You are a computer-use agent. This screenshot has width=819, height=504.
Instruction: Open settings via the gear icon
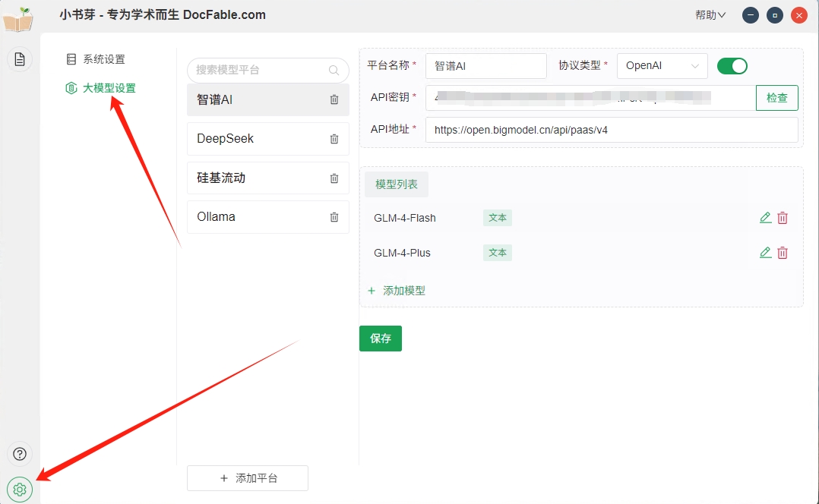(x=20, y=490)
